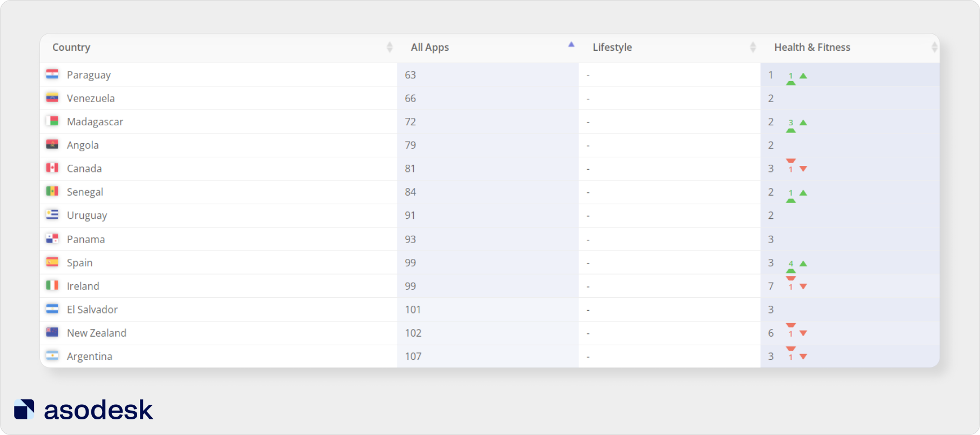Click the Spain flag icon

(52, 262)
